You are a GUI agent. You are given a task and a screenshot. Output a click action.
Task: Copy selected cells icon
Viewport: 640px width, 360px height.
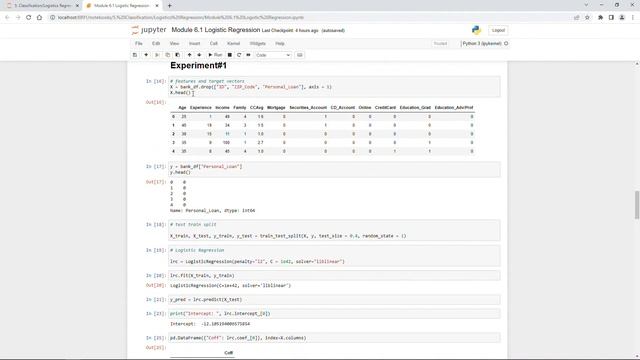[x=167, y=55]
